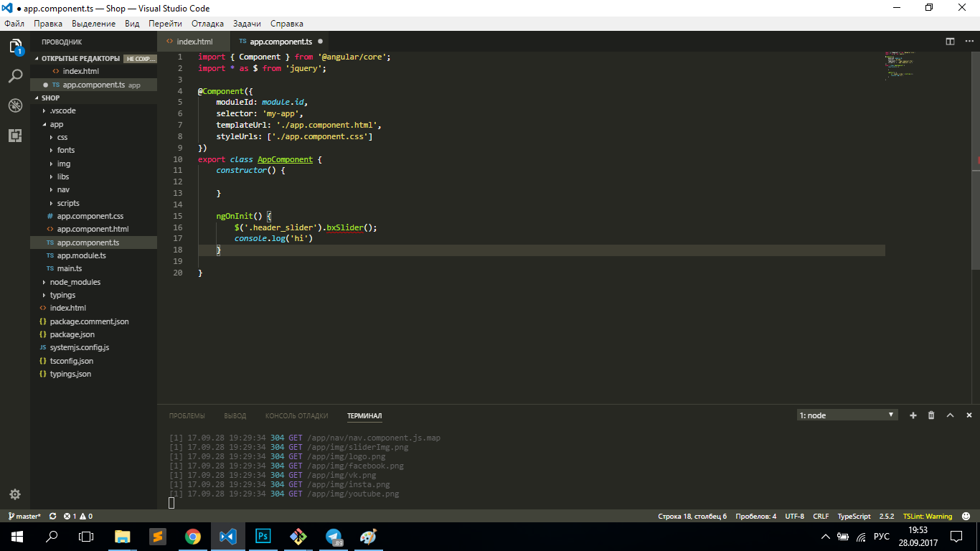This screenshot has height=551, width=980.
Task: Collapse the SHOP folder section
Action: [93, 98]
